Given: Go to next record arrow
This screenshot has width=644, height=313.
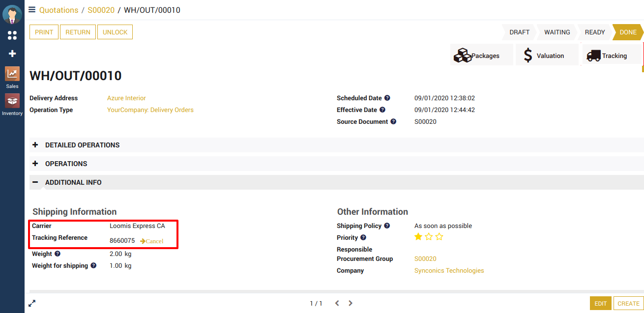Looking at the screenshot, I should [x=351, y=303].
